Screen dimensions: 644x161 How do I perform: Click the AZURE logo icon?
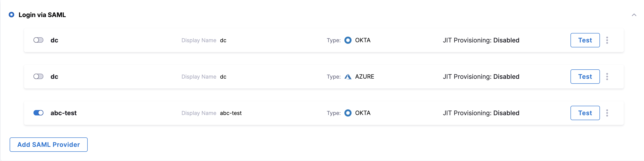(348, 77)
